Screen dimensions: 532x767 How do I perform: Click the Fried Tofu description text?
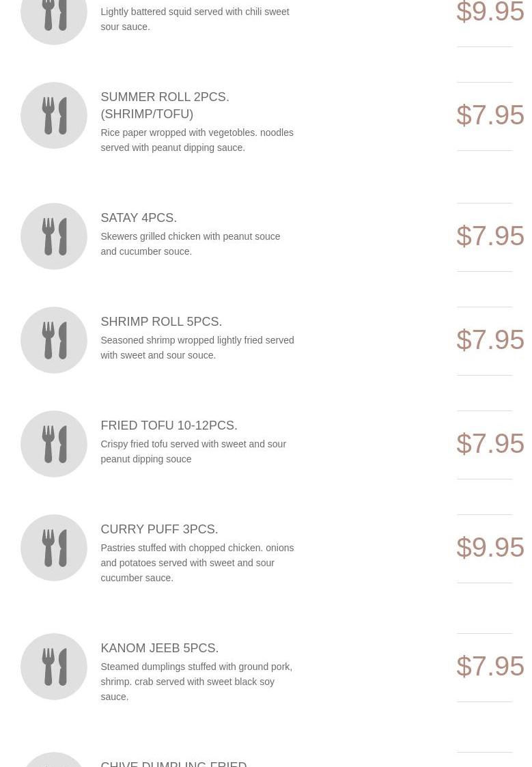tap(193, 451)
